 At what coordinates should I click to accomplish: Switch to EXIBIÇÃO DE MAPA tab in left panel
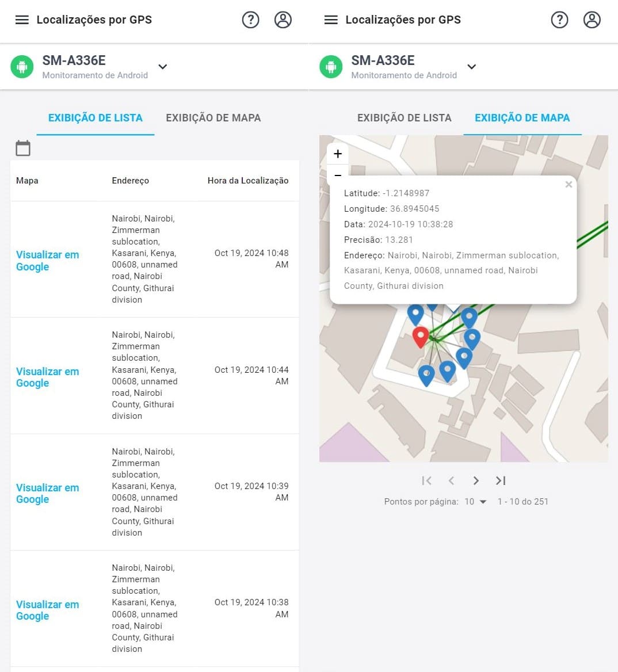pyautogui.click(x=213, y=118)
